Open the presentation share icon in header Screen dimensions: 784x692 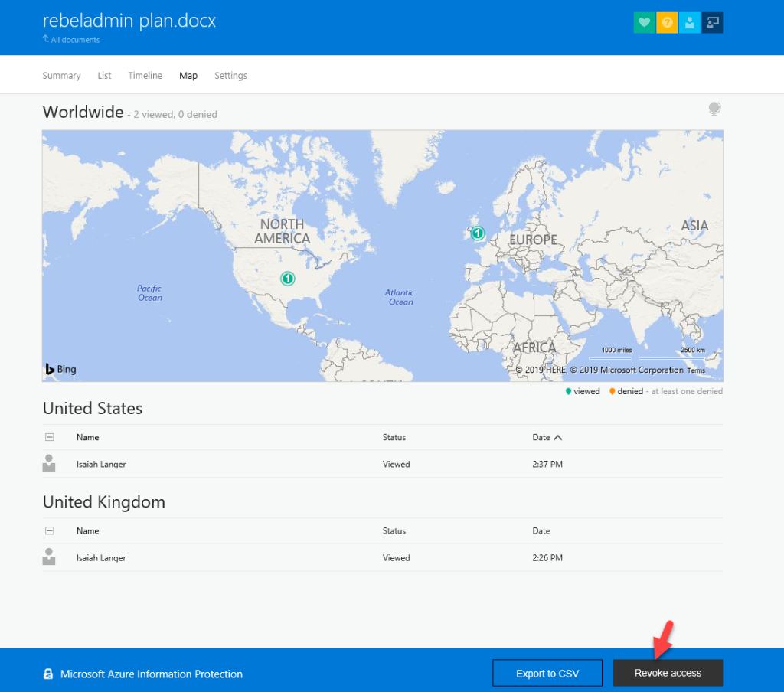tap(711, 22)
